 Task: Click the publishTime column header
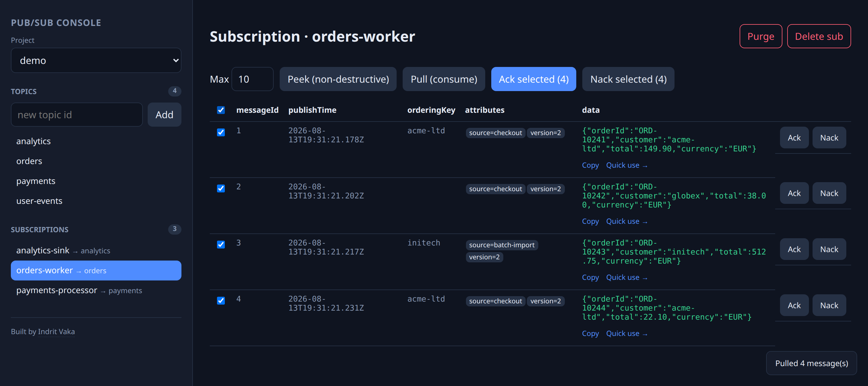click(x=312, y=110)
